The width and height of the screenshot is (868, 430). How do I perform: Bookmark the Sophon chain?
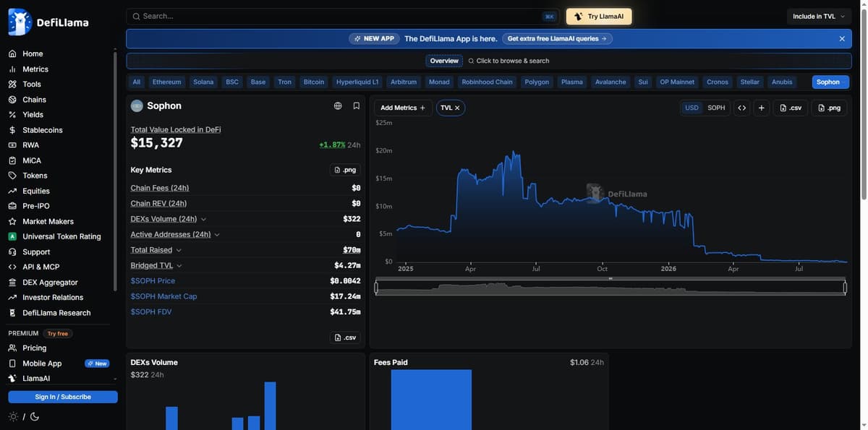[x=357, y=106]
